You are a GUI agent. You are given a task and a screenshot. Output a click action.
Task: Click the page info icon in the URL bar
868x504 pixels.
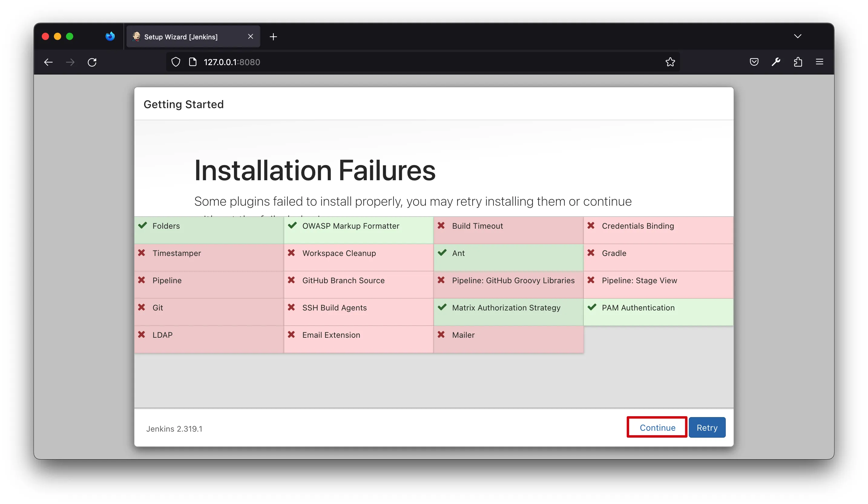193,62
